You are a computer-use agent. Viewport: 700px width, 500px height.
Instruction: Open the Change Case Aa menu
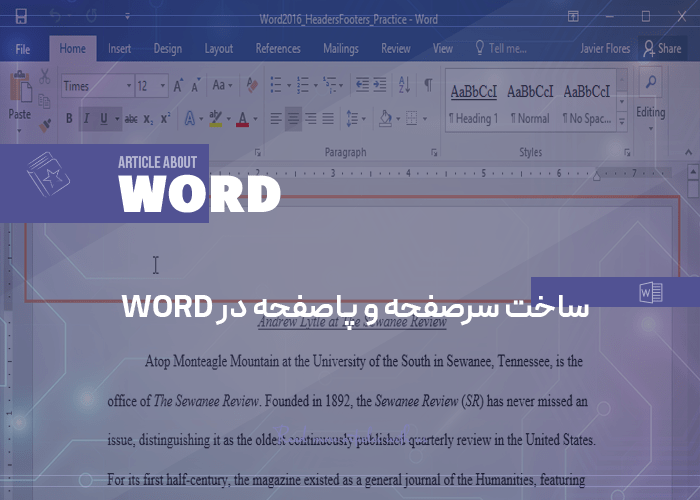tap(222, 85)
